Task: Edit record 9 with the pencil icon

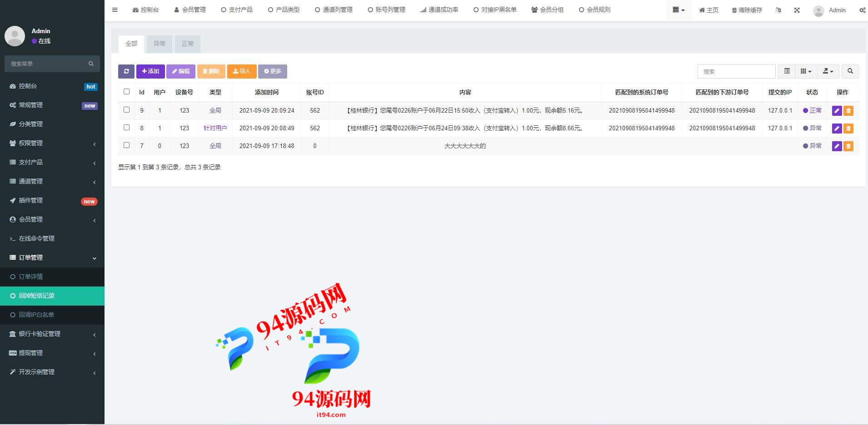Action: tap(837, 111)
